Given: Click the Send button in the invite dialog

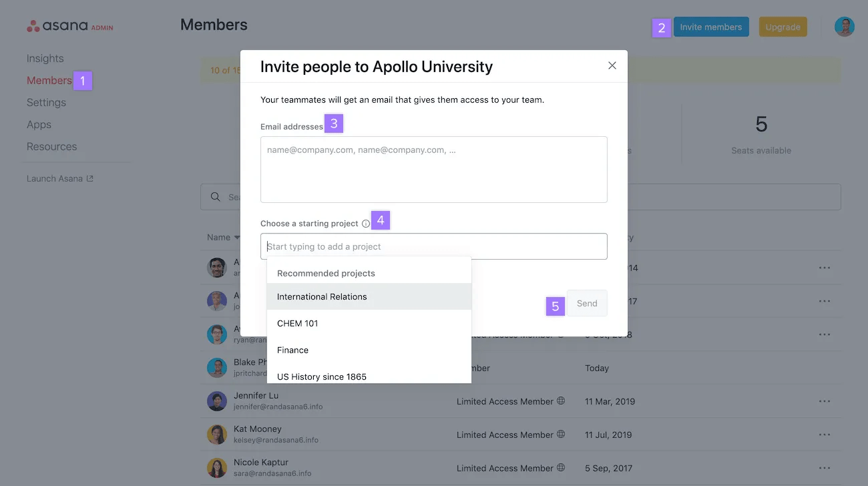Looking at the screenshot, I should coord(587,302).
